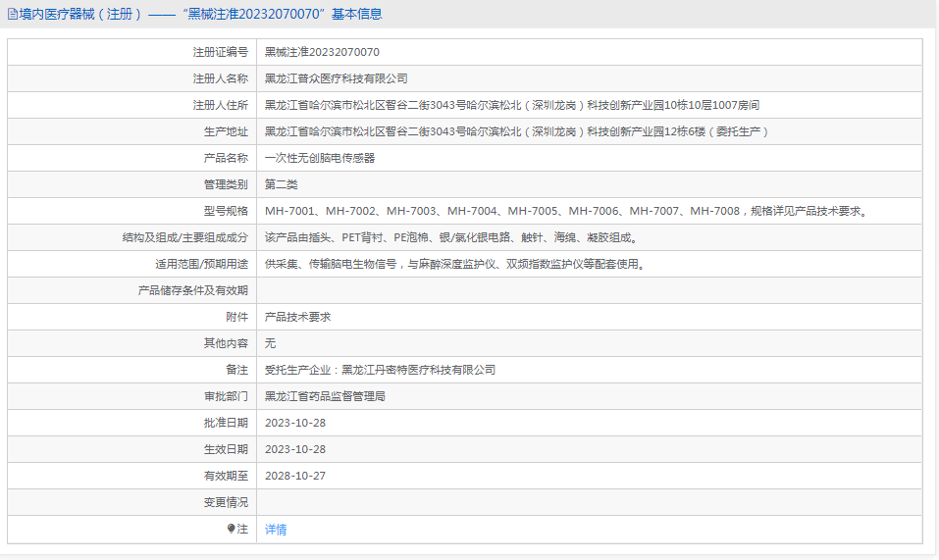This screenshot has width=939, height=560.
Task: Click the 生效日期 row label
Action: pos(226,449)
